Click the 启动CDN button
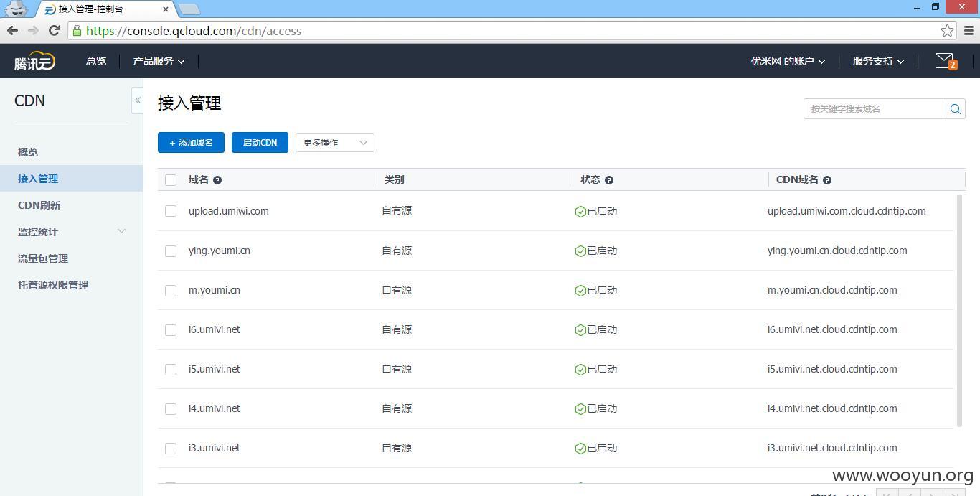Screen dimensions: 980x496 pos(260,142)
